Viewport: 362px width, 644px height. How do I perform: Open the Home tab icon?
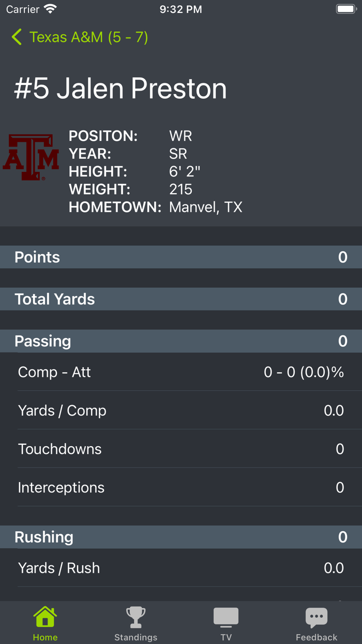[45, 616]
